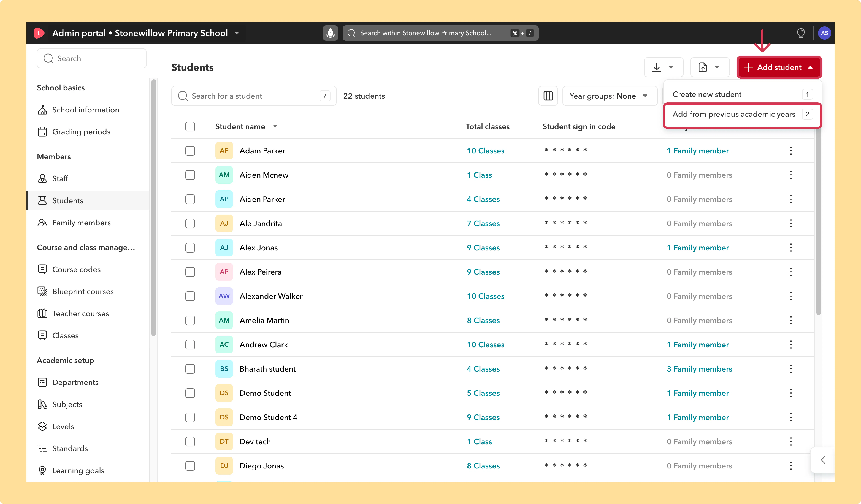Open more options for Ale Jandrita
Screen dimensions: 861x504
(791, 223)
